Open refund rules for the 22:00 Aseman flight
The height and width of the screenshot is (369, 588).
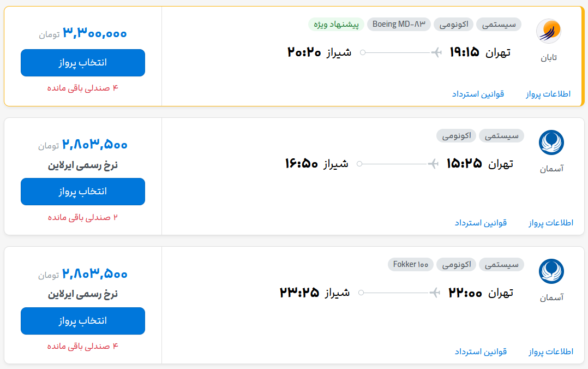pyautogui.click(x=481, y=352)
